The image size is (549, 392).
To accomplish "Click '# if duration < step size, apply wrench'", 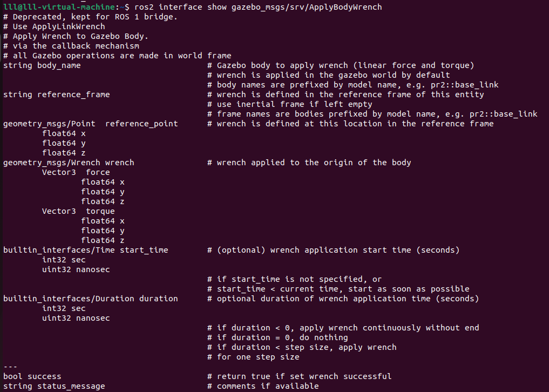I will click(302, 348).
